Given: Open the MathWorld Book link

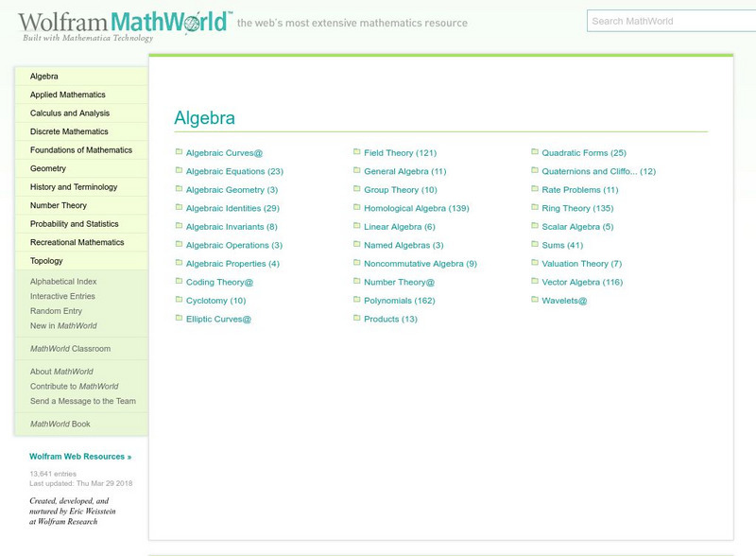Looking at the screenshot, I should pos(60,424).
